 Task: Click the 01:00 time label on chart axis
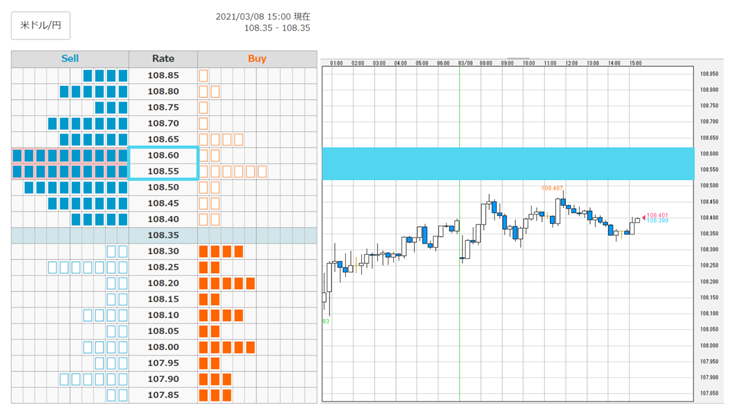point(336,63)
